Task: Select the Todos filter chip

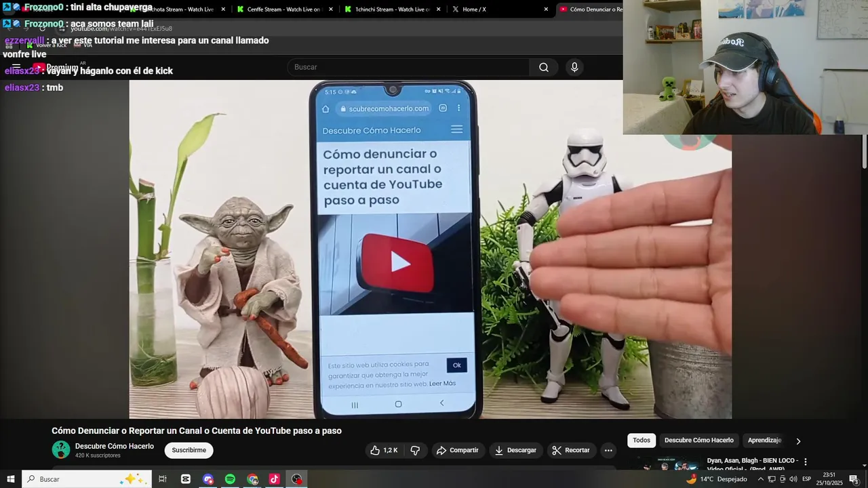Action: (x=642, y=441)
